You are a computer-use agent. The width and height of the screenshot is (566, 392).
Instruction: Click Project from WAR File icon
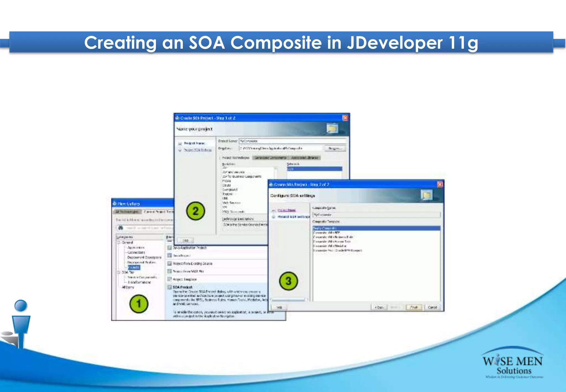tap(169, 271)
